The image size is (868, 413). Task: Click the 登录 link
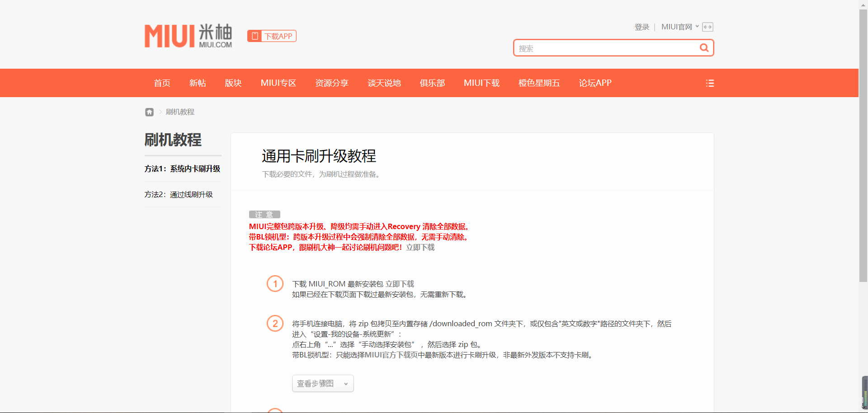pyautogui.click(x=642, y=27)
